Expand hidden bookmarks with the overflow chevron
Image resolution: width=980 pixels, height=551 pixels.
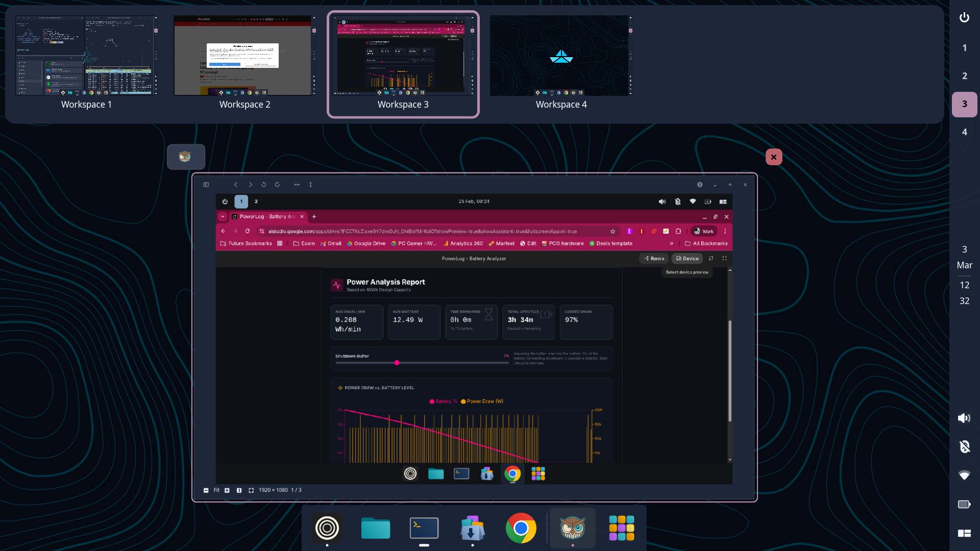pos(672,243)
